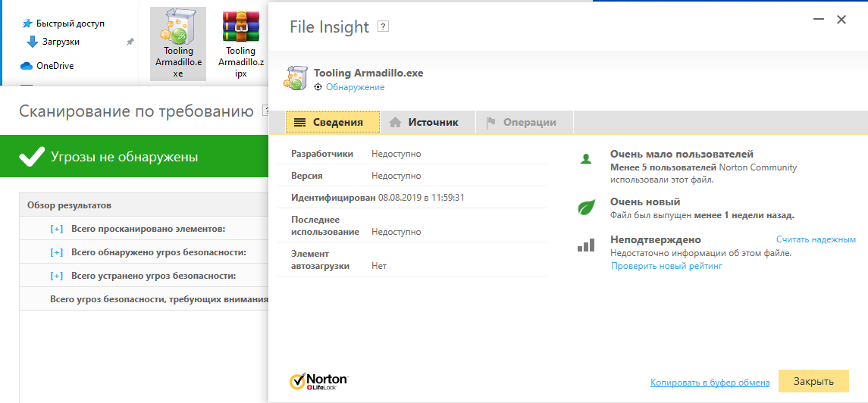Screen dimensions: 868x403
Task: Click the green leaf icon for Очень новый
Action: [x=586, y=207]
